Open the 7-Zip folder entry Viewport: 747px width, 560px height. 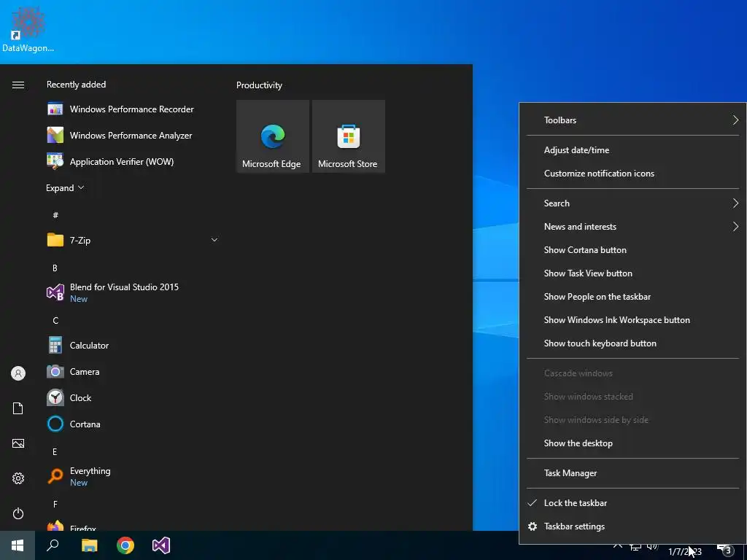point(132,240)
